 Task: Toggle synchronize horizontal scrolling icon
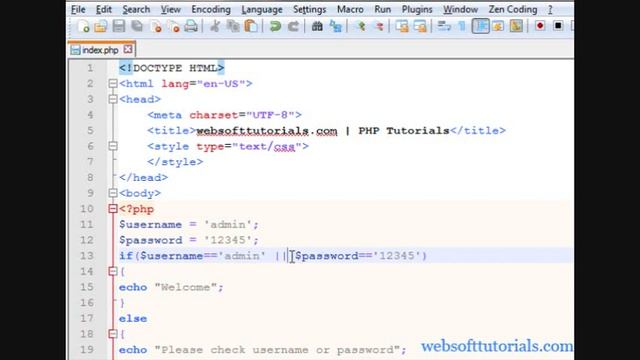(x=420, y=27)
